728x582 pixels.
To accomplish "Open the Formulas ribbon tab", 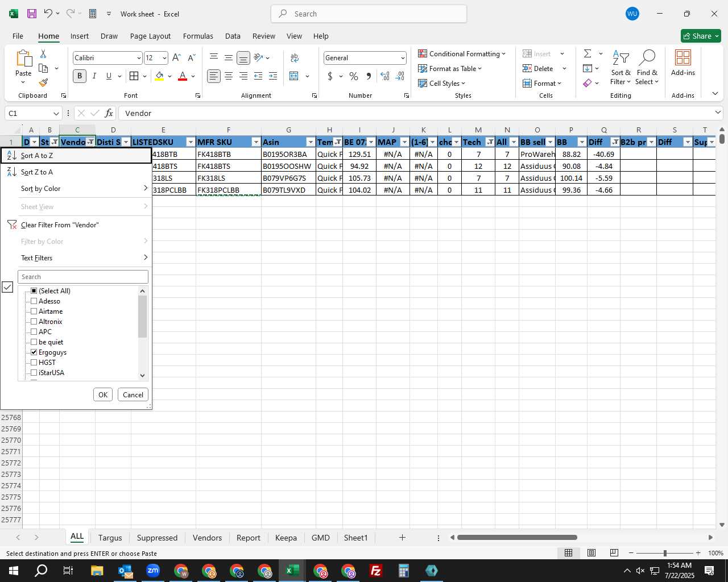I will [198, 36].
